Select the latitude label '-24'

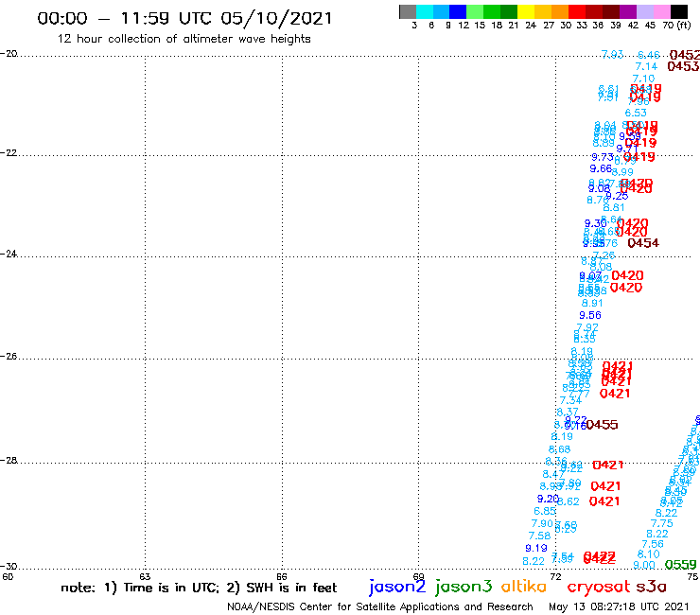[x=9, y=254]
